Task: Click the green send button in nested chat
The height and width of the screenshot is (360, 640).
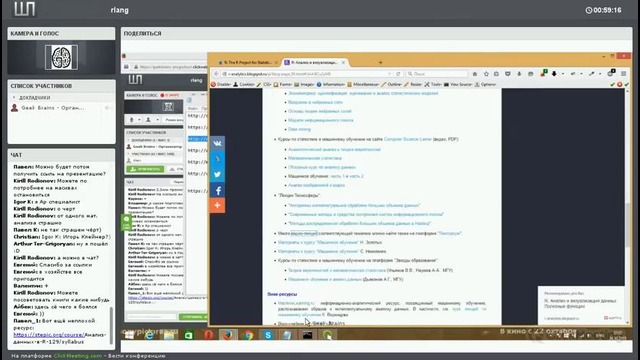Action: [x=193, y=317]
